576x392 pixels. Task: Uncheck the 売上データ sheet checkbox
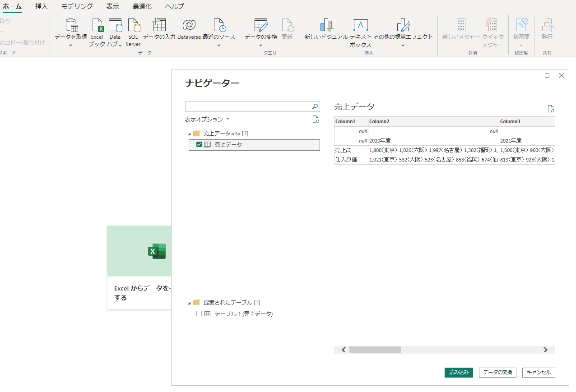(199, 145)
